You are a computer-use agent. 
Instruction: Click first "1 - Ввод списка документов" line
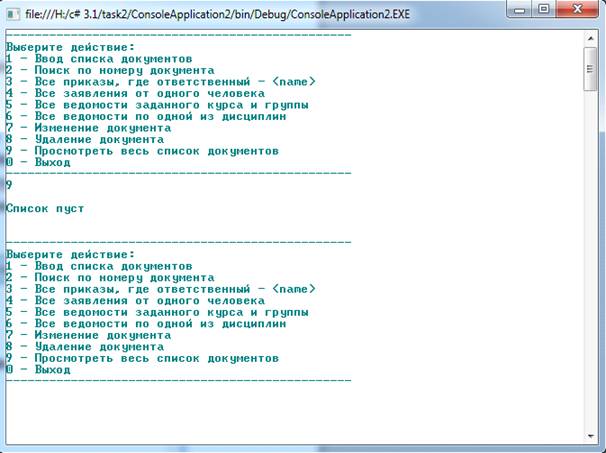99,59
